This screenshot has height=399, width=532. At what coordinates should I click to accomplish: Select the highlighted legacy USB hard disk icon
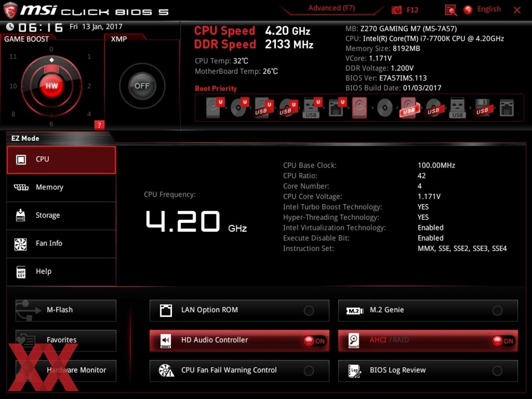[x=409, y=108]
